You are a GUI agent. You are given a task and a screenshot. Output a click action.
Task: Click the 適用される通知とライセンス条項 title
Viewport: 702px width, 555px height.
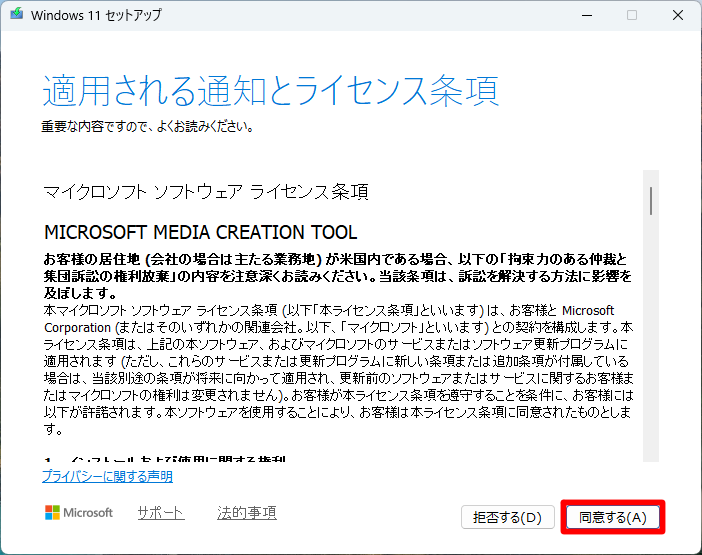pos(270,91)
